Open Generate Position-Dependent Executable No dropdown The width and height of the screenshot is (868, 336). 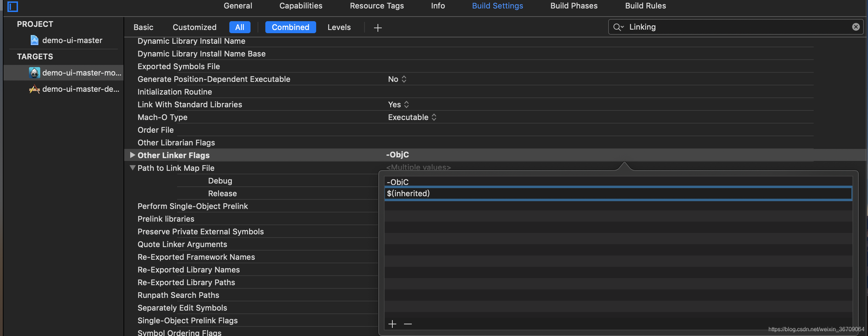click(397, 79)
